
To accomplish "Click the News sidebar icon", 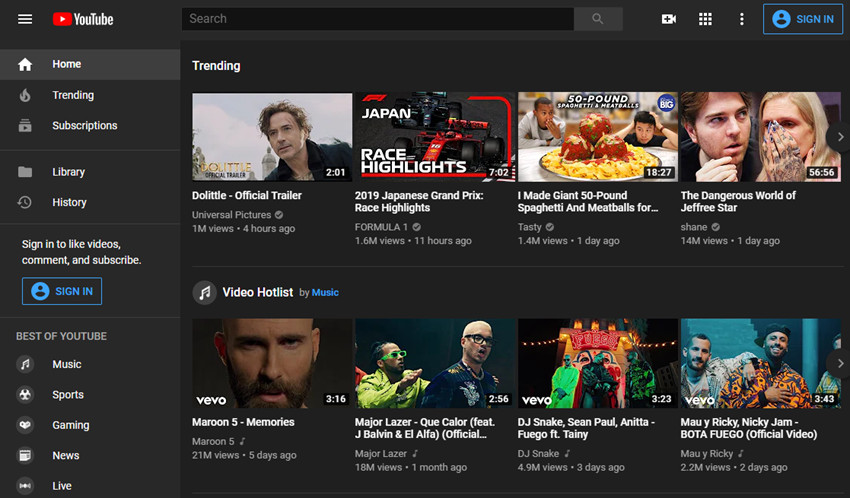I will coord(25,455).
